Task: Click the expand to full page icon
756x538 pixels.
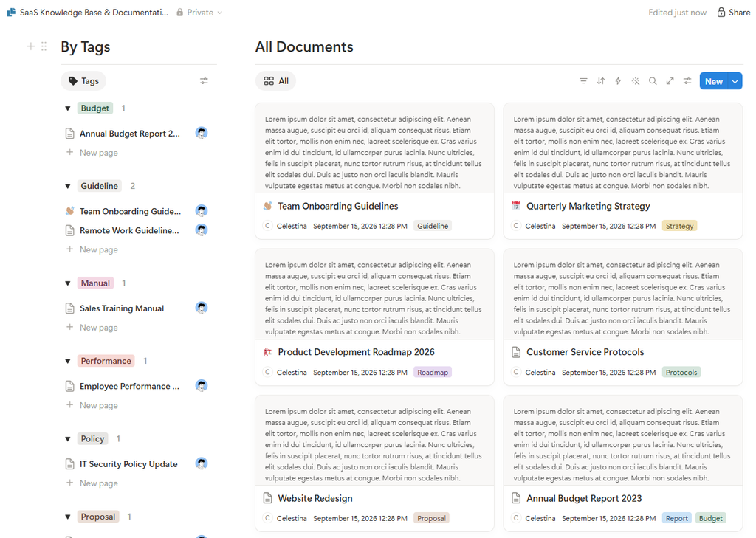Action: 670,81
